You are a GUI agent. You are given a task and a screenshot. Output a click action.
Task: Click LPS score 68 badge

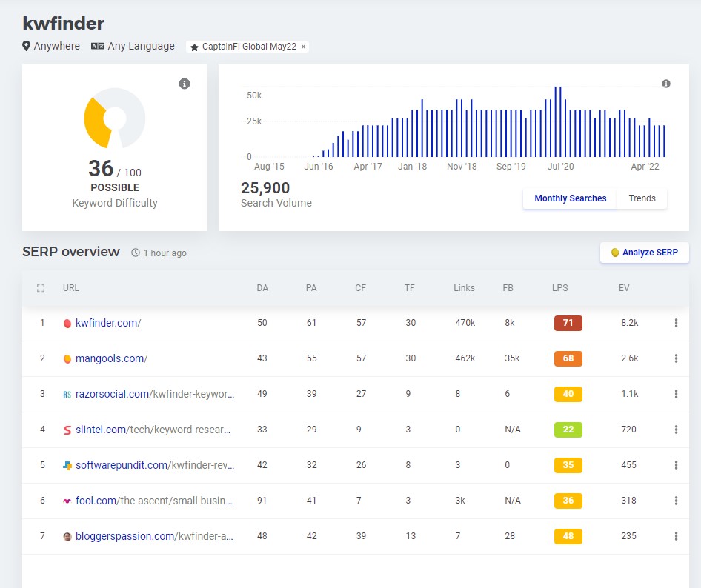[x=568, y=358]
